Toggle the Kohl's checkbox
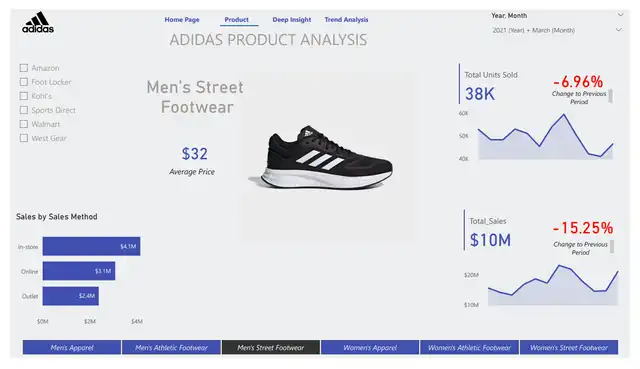This screenshot has height=369, width=640. point(24,96)
